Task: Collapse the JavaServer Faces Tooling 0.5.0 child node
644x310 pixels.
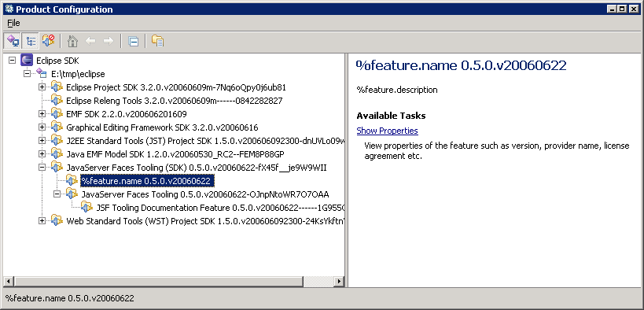Action: [x=57, y=194]
